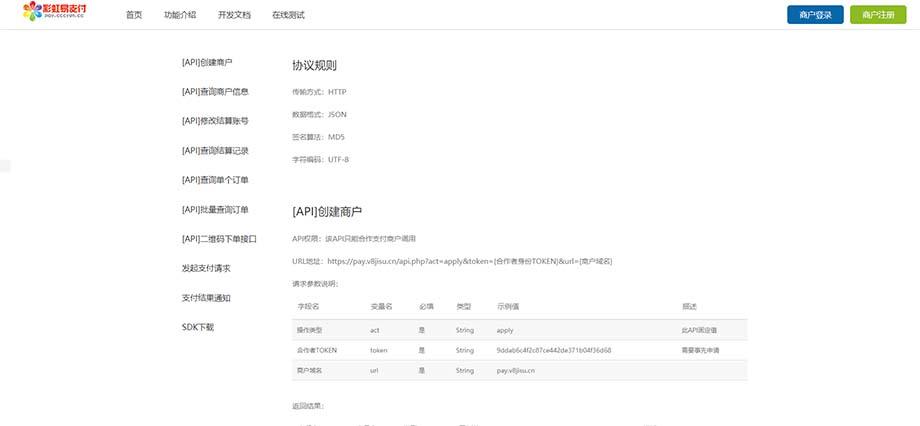Open the 功能介绍 nav item

[x=180, y=15]
